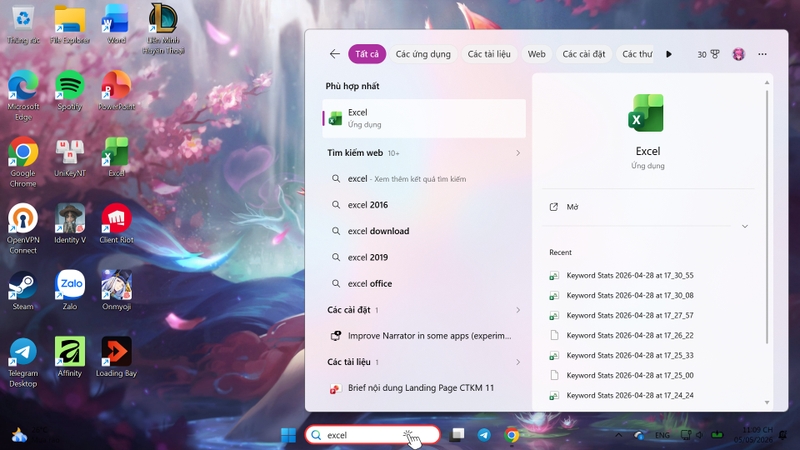Launch Word from the desktop
This screenshot has height=450, width=800.
click(116, 24)
